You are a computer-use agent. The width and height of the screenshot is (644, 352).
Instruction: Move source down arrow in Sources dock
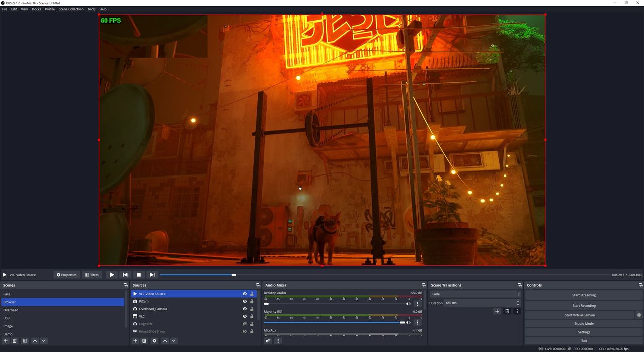(x=174, y=341)
